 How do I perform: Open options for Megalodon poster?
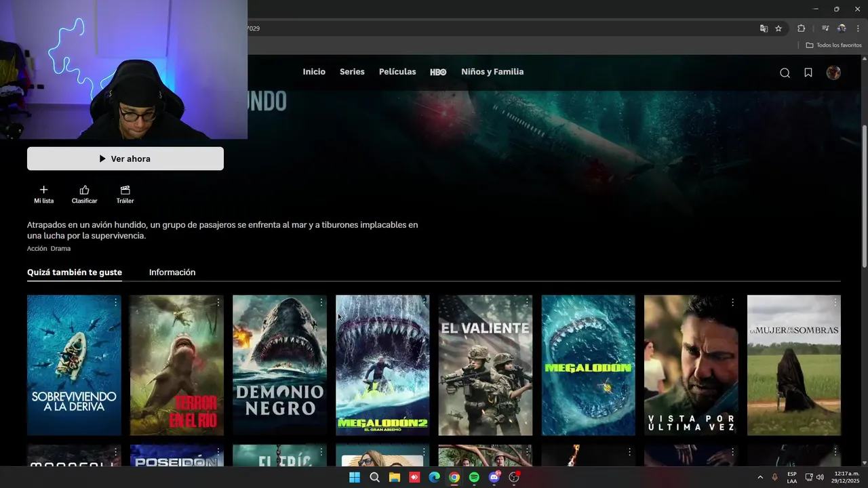coord(630,302)
